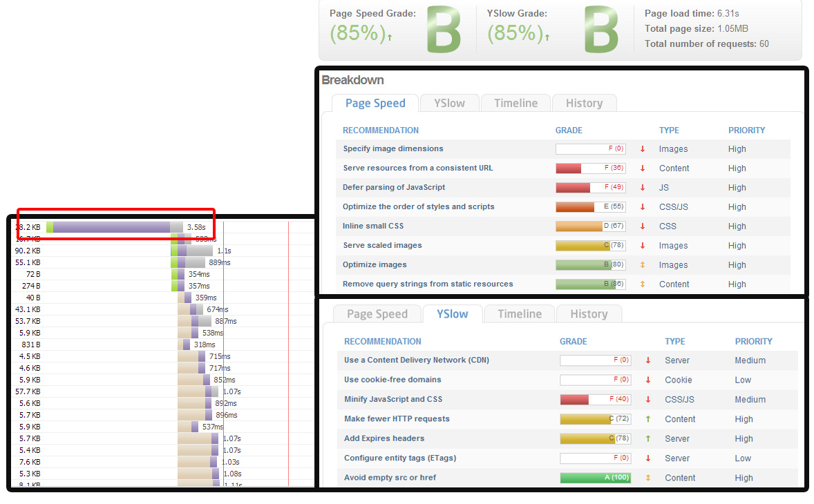Click the 90.2 KB request waterfall bar

click(x=191, y=251)
